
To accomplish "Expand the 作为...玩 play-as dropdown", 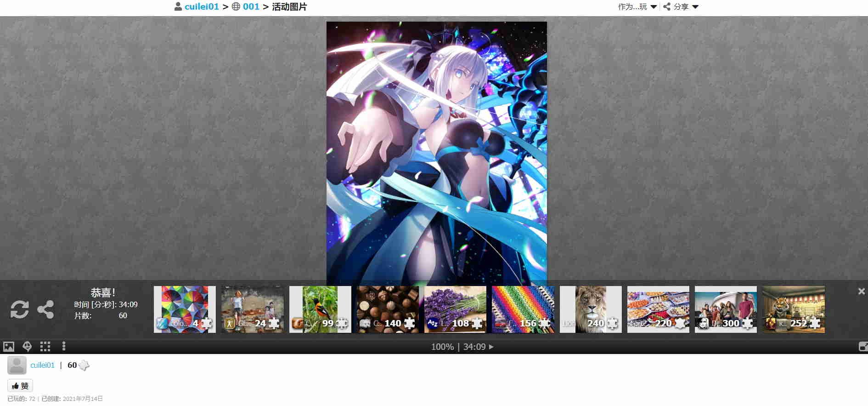I will click(637, 6).
